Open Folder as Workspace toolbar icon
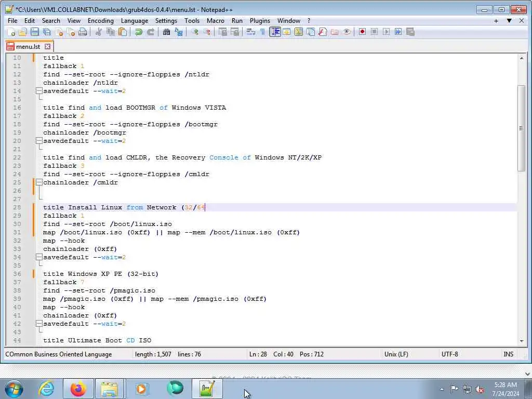Screen dimensions: 532x399 click(x=335, y=32)
